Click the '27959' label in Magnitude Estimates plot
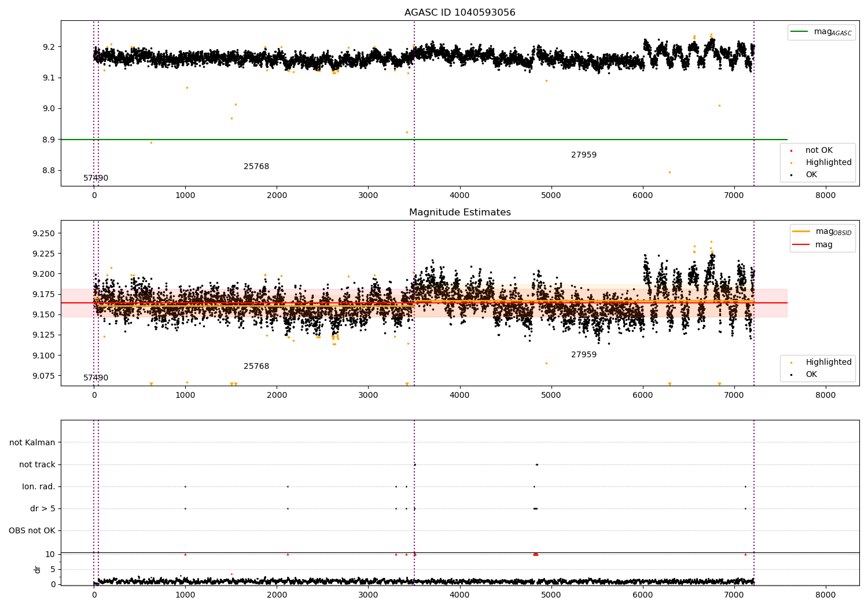The image size is (868, 608). [584, 355]
